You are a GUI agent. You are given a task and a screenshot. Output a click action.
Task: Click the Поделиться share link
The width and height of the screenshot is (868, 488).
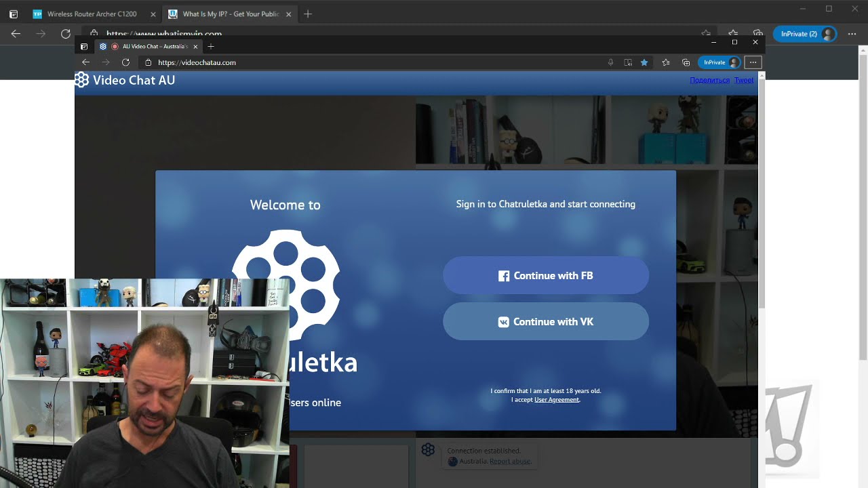[x=709, y=80]
